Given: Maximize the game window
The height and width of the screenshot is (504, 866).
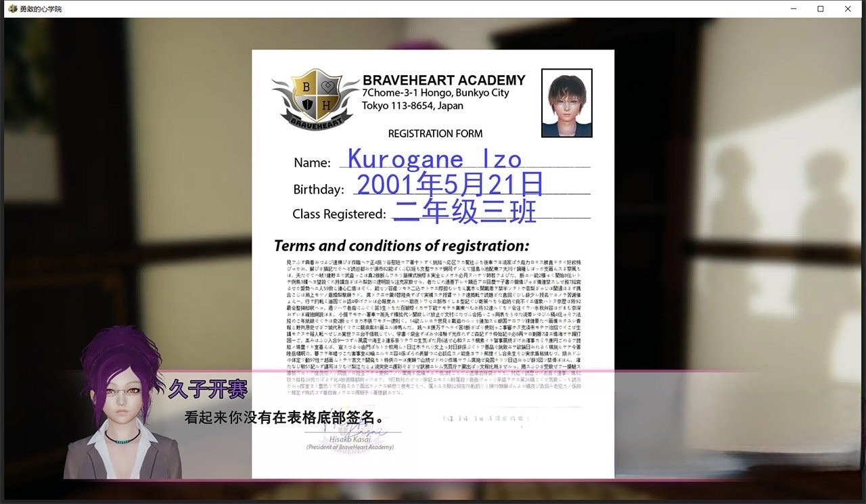Looking at the screenshot, I should (821, 9).
